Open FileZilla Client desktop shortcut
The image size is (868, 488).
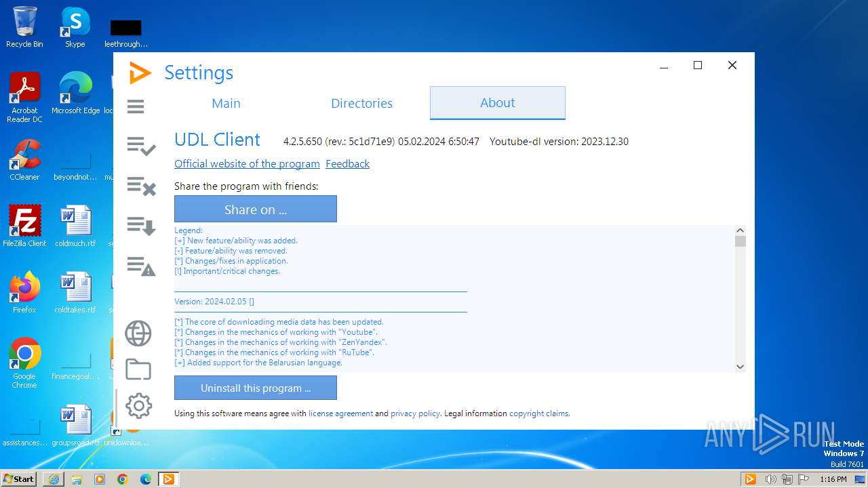[24, 226]
